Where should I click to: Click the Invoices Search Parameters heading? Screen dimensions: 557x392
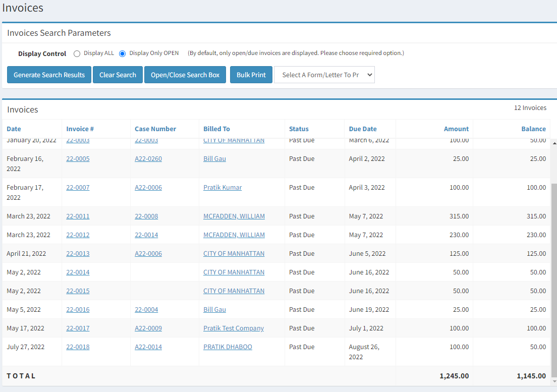point(59,33)
